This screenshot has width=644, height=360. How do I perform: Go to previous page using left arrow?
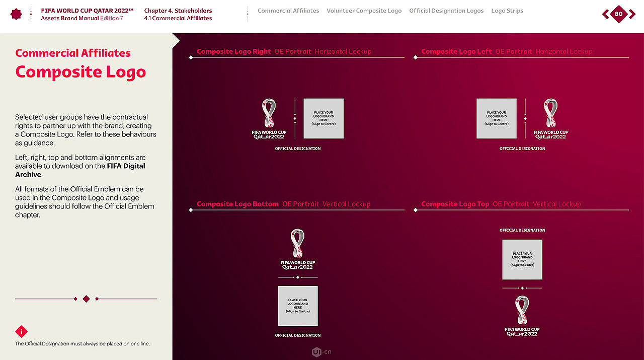pos(606,14)
